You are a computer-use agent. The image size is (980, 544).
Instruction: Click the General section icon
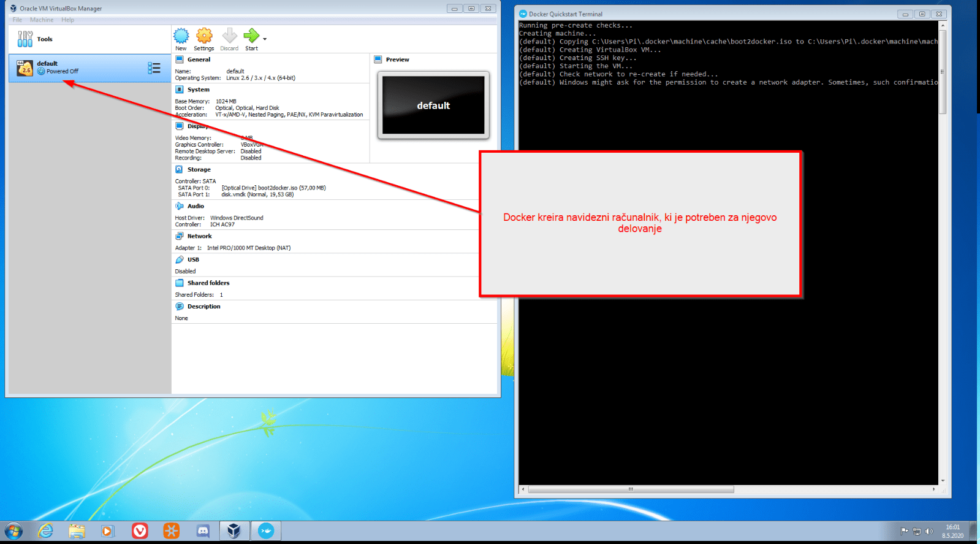(x=180, y=59)
